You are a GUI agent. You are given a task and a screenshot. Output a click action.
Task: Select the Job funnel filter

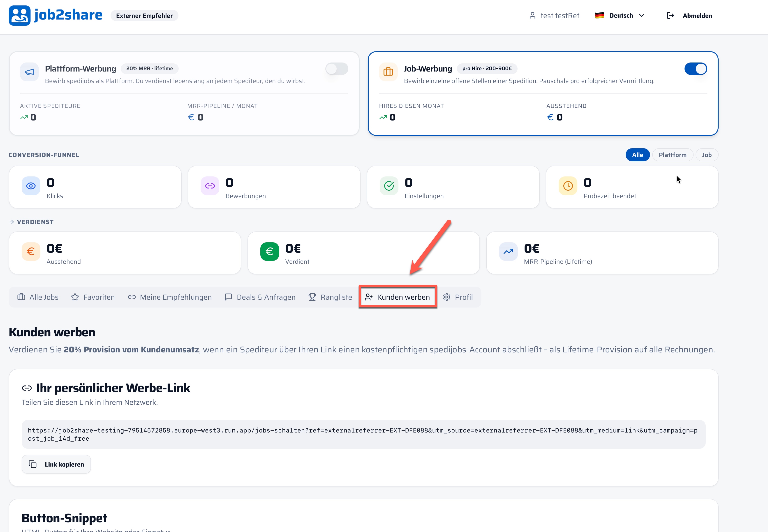coord(707,155)
